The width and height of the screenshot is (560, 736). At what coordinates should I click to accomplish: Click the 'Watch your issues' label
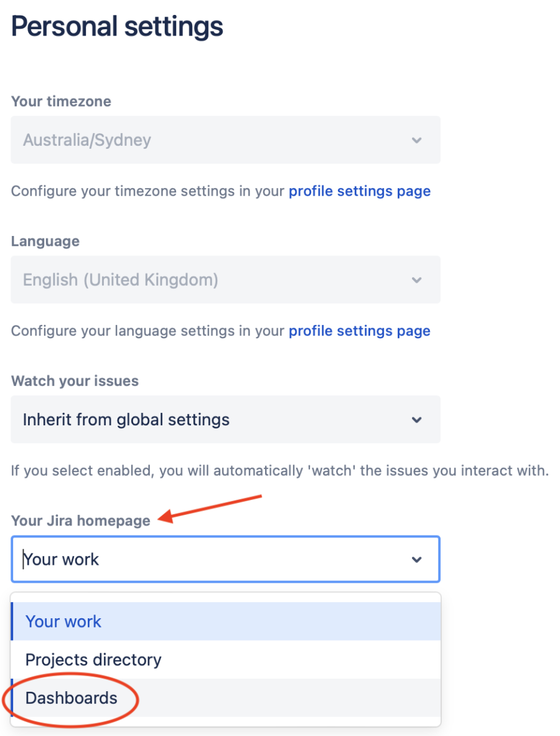pyautogui.click(x=75, y=381)
